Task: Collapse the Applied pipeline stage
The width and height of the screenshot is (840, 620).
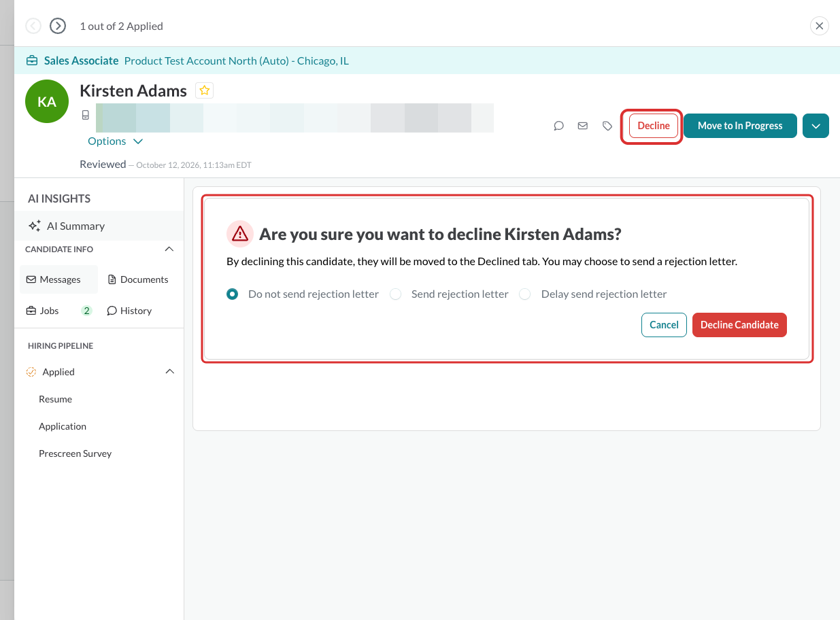Action: point(169,372)
